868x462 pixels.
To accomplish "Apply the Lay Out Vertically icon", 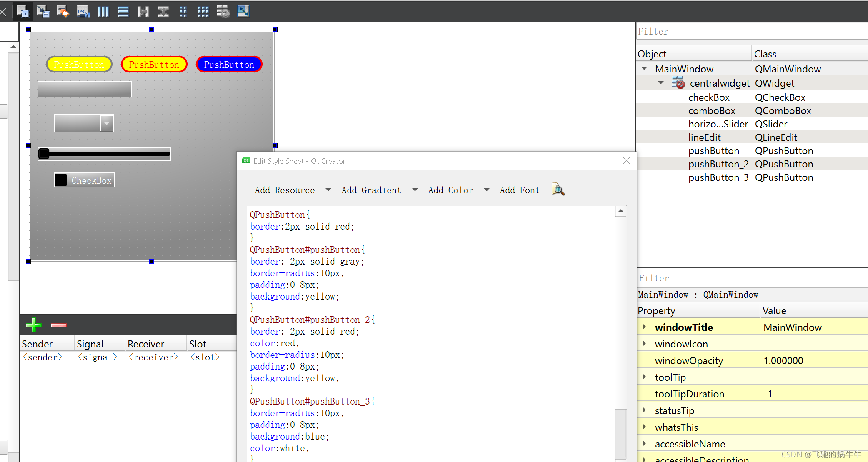I will 123,11.
